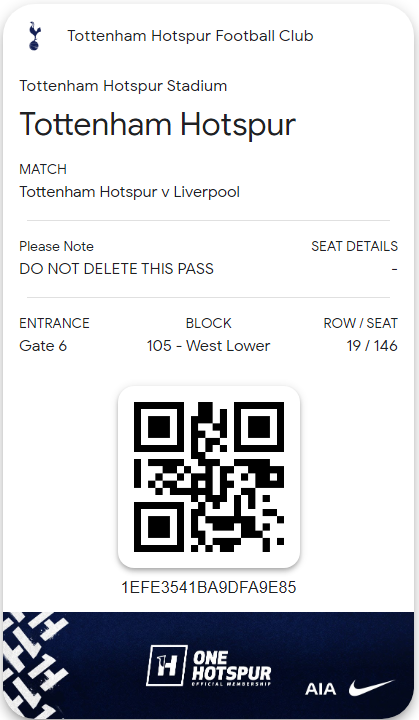Tap the QR code on the pass
The image size is (419, 720).
(209, 477)
